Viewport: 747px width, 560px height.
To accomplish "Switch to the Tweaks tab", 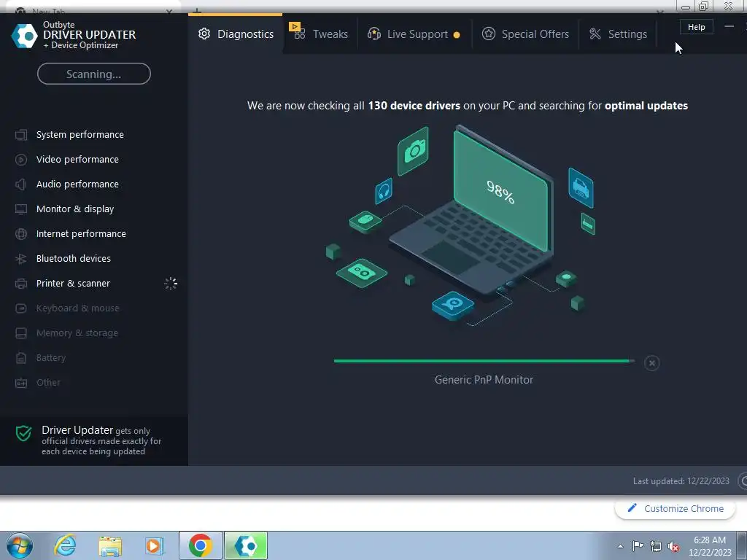I will (320, 34).
